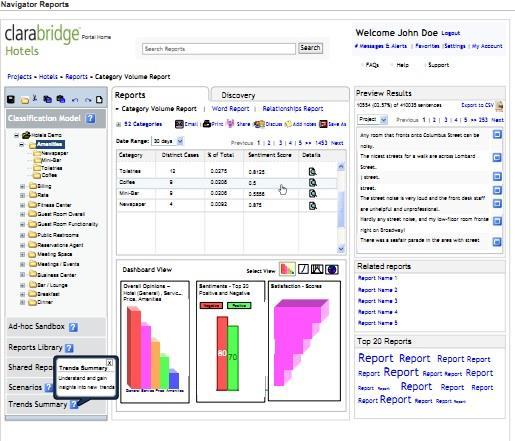The width and height of the screenshot is (515, 441).
Task: Open details icon for Mini-Bar row
Action: tap(312, 194)
